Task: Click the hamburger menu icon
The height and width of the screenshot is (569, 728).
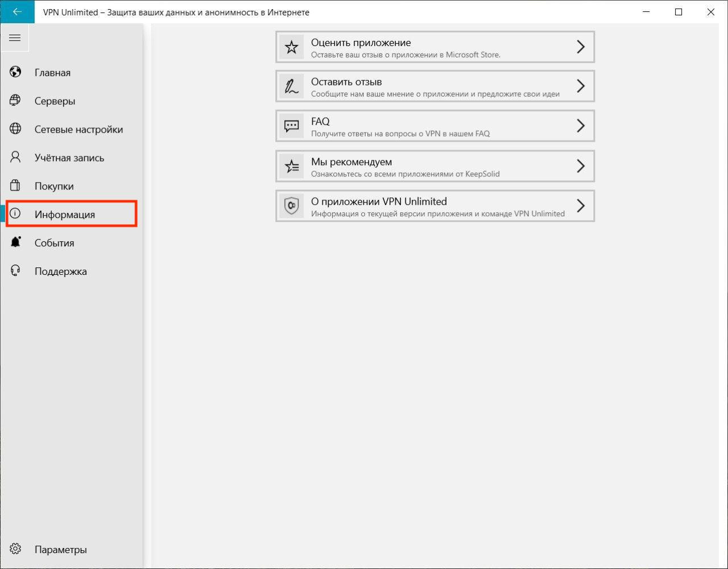Action: (x=15, y=38)
